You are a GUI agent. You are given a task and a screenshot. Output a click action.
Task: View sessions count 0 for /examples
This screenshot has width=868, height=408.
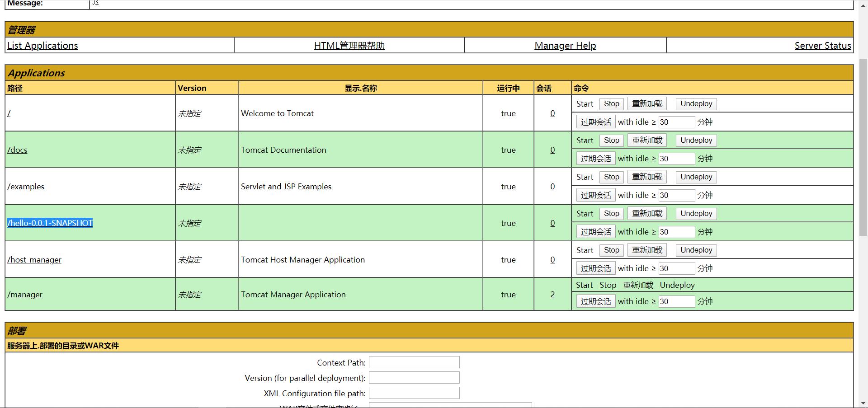552,187
